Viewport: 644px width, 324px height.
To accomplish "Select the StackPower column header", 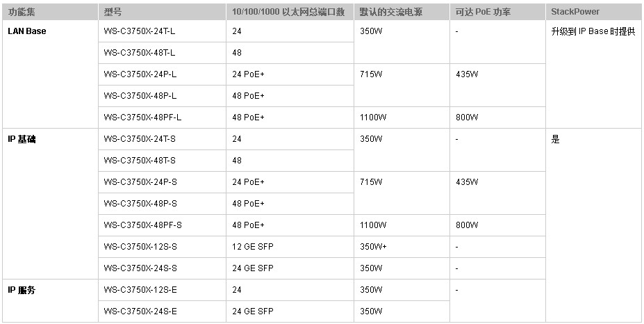I will [x=593, y=12].
